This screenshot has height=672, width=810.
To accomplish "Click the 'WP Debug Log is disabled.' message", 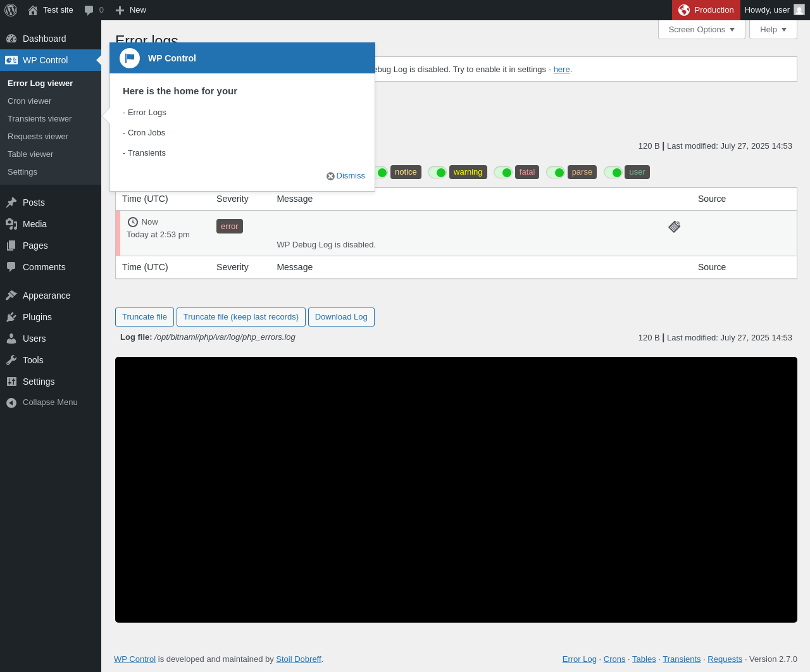I will tap(327, 245).
